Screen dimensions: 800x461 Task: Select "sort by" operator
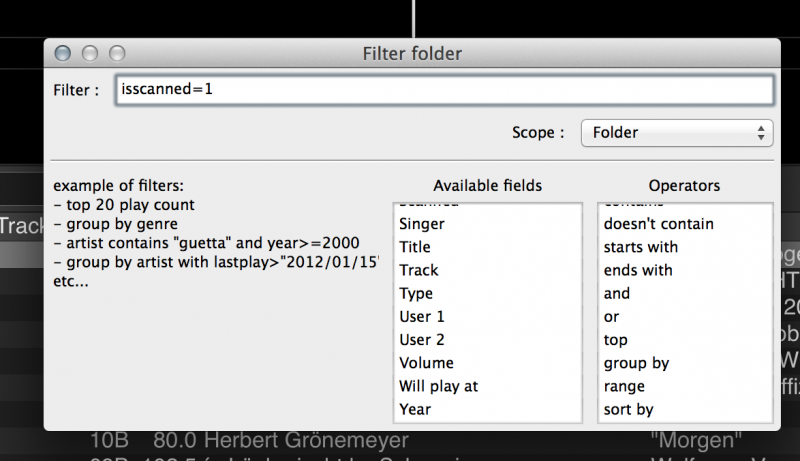click(x=628, y=409)
